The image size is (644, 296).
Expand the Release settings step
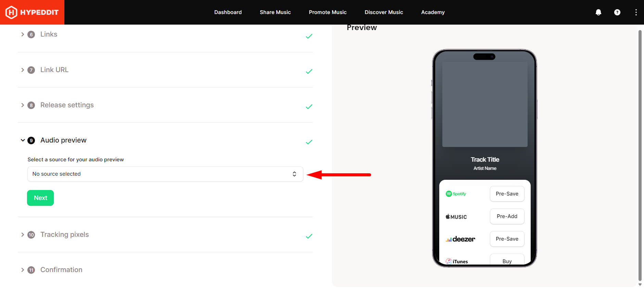pyautogui.click(x=67, y=105)
